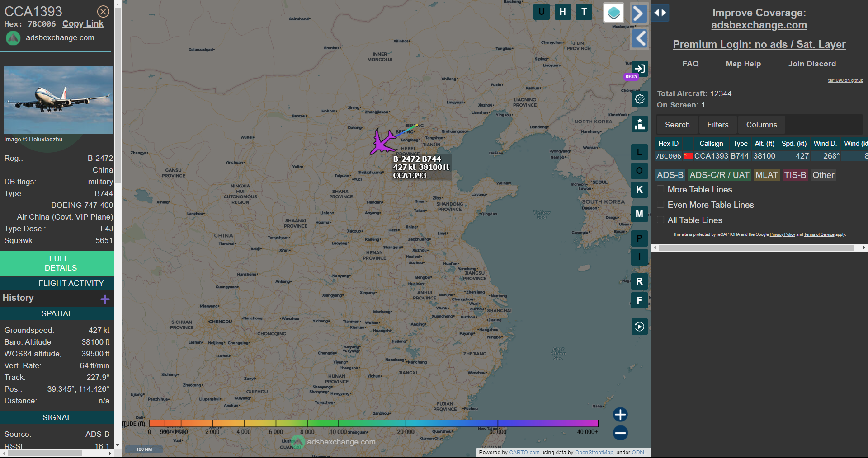This screenshot has height=458, width=868.
Task: Toggle the MLAT source filter
Action: pyautogui.click(x=766, y=175)
